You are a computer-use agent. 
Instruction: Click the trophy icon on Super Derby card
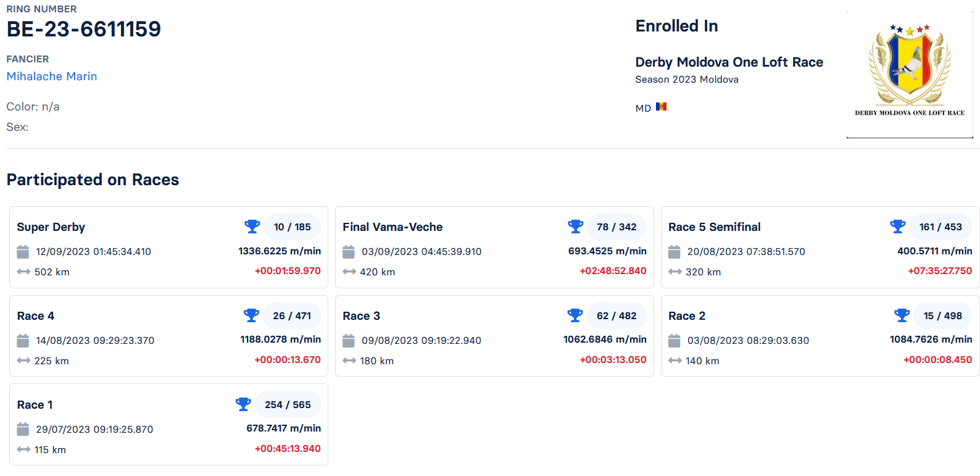pyautogui.click(x=252, y=227)
